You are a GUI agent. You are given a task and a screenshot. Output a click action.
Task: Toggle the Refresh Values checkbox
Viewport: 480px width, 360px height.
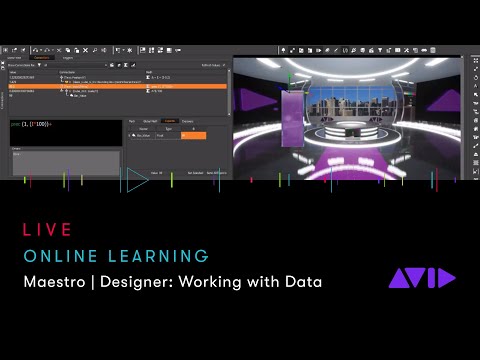pyautogui.click(x=224, y=65)
